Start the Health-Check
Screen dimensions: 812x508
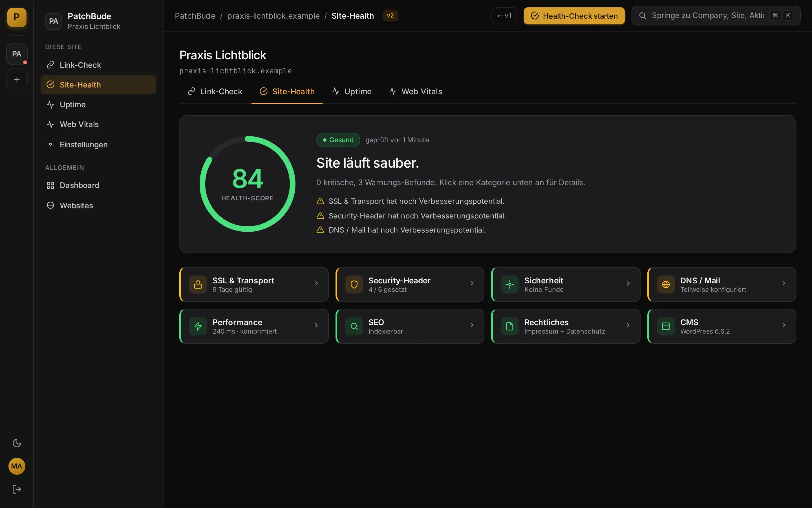[574, 16]
